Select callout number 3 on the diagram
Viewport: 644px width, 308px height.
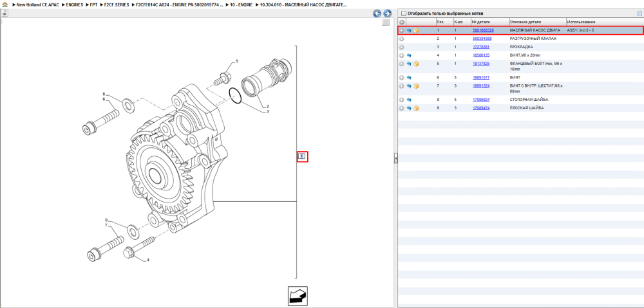[x=267, y=111]
